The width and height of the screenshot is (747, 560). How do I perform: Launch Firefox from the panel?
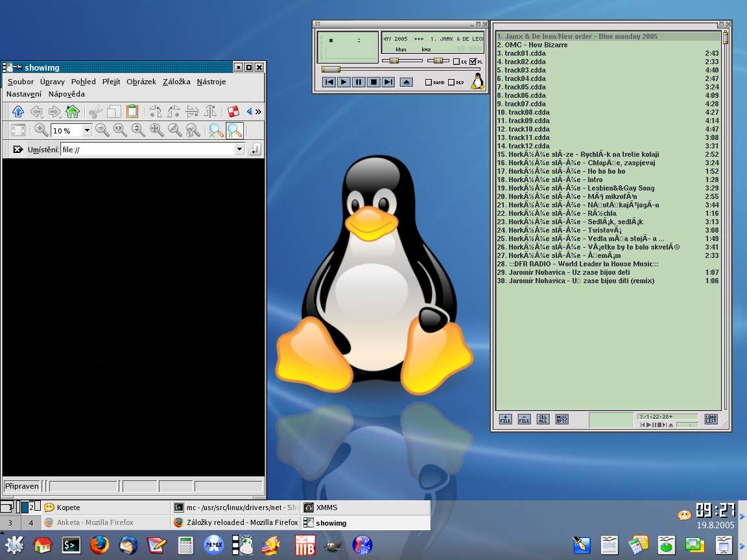click(100, 545)
